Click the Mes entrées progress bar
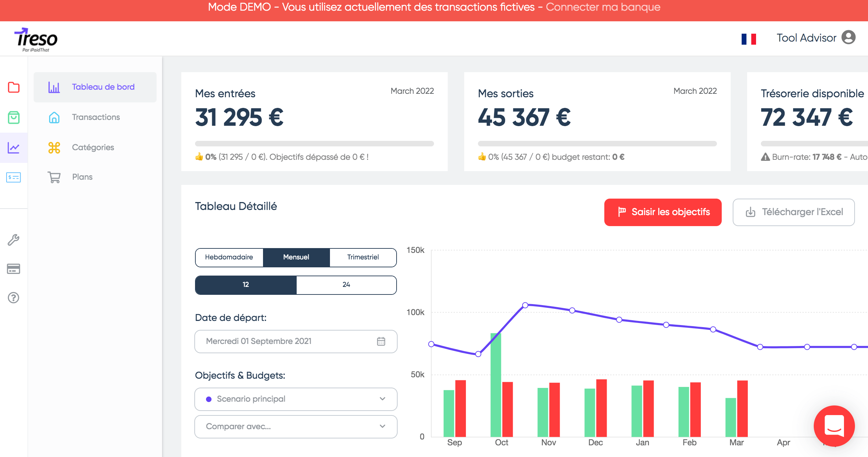The image size is (868, 457). click(314, 144)
